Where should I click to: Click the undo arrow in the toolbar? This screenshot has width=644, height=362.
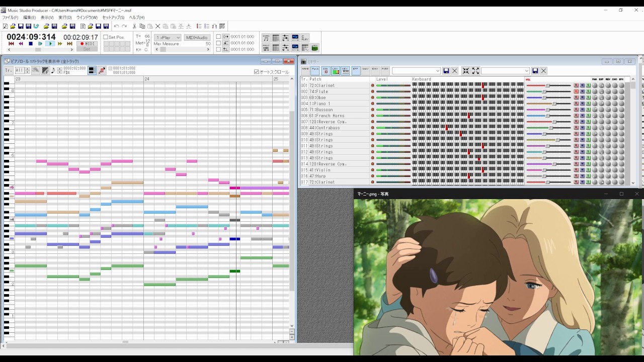coord(116,26)
